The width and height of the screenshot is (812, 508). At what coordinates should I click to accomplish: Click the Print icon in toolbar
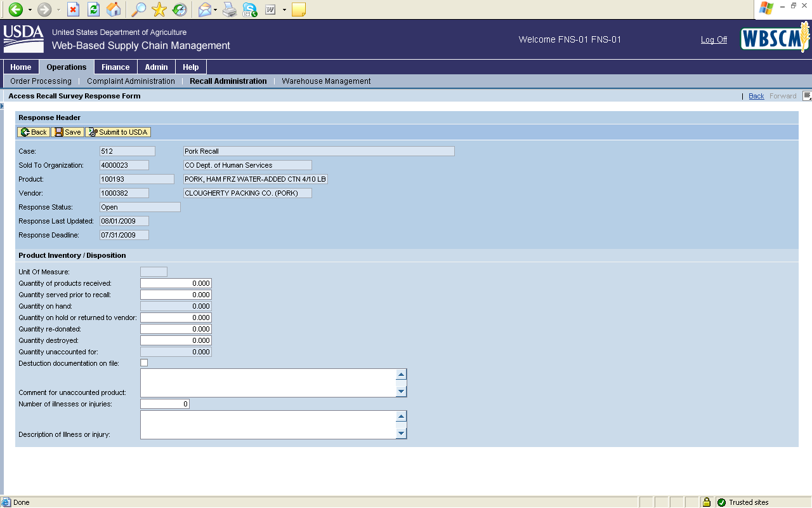coord(230,10)
